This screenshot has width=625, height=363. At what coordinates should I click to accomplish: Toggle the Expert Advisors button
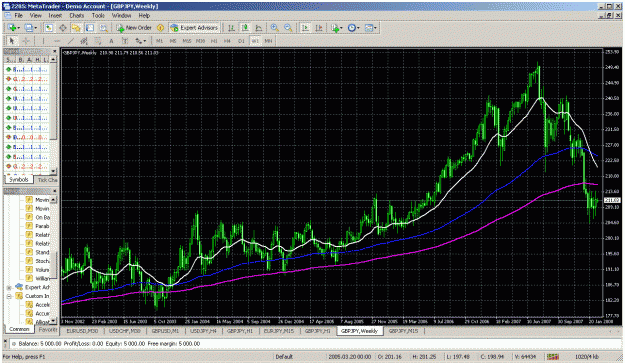point(194,27)
